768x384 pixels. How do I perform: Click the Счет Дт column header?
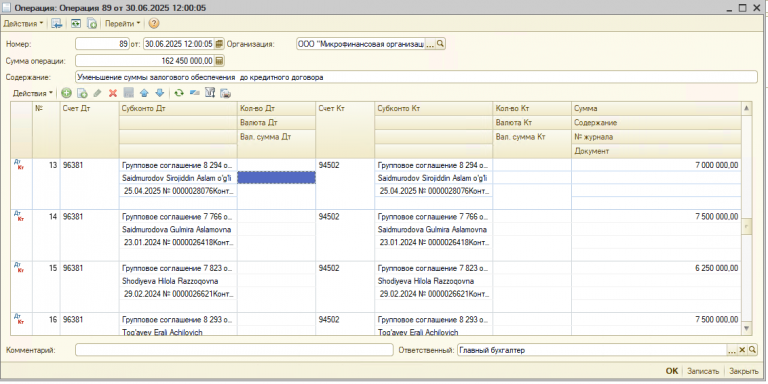coord(90,130)
